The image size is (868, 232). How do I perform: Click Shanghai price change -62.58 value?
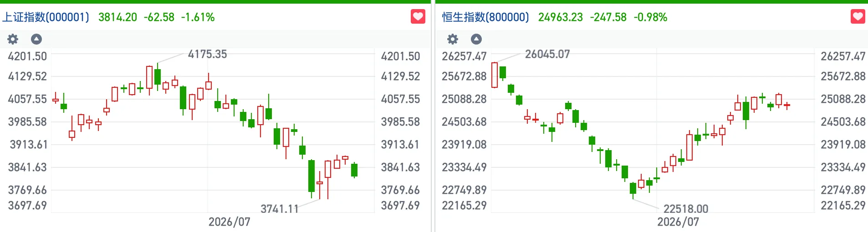coord(159,17)
